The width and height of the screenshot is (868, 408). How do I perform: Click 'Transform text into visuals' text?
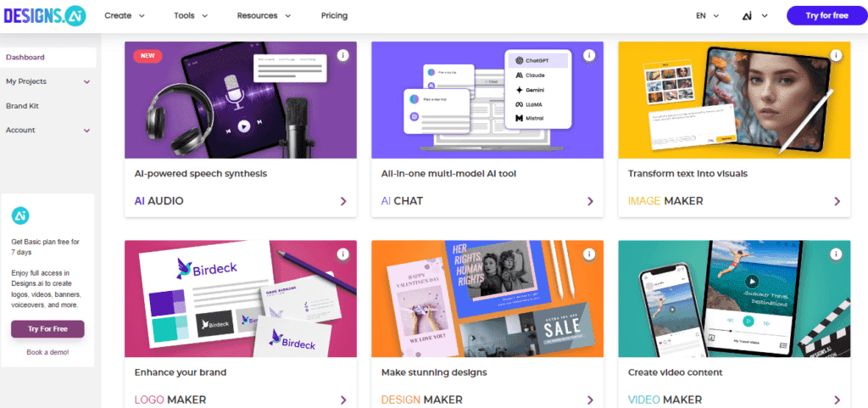pos(687,174)
